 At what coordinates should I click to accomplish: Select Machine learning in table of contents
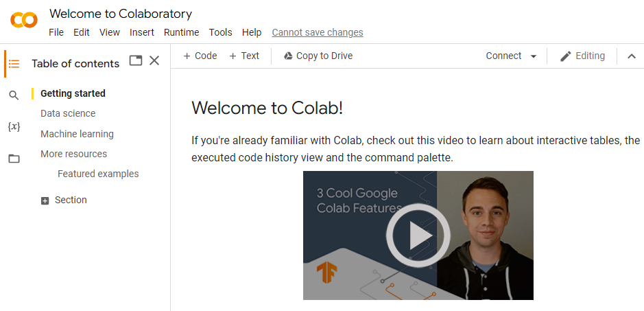pyautogui.click(x=77, y=134)
